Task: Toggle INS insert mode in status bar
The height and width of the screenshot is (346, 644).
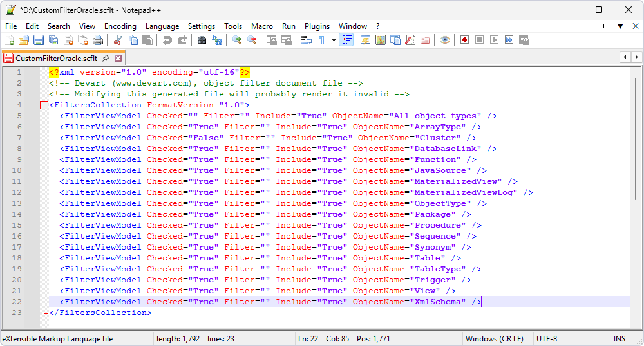Action: click(620, 339)
